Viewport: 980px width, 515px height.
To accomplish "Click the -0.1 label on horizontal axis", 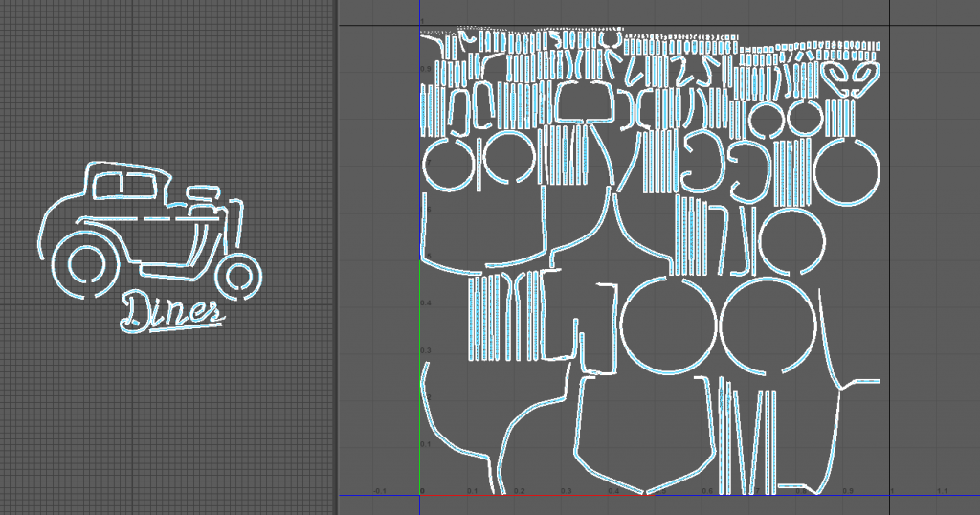I will pyautogui.click(x=379, y=491).
